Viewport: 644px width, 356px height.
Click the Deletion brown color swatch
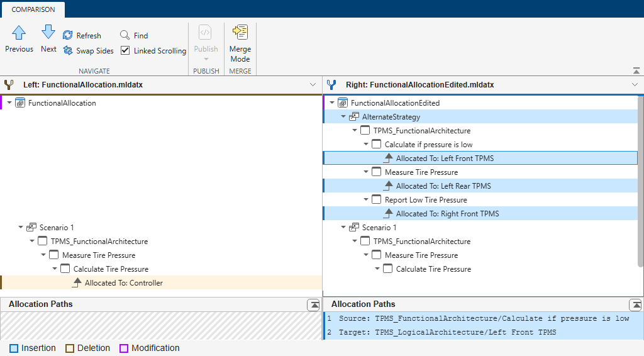point(70,348)
